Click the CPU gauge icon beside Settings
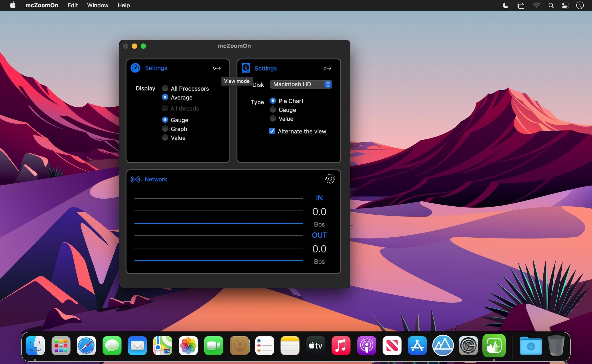 [135, 68]
